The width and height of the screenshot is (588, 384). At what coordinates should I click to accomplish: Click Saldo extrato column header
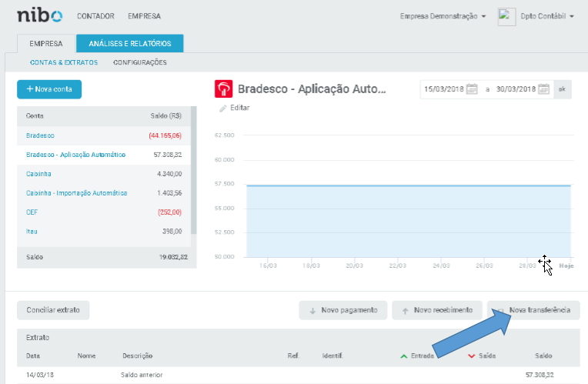543,356
